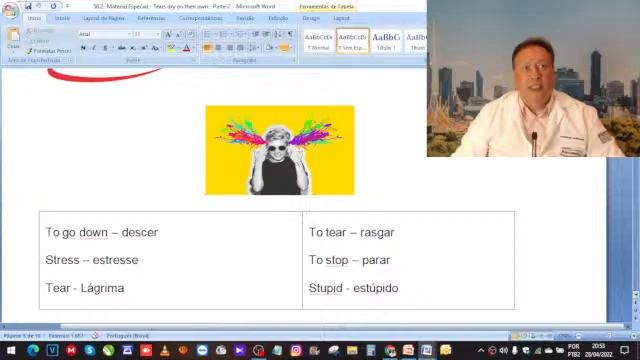Apply shading with paint bucket icon

[x=269, y=48]
